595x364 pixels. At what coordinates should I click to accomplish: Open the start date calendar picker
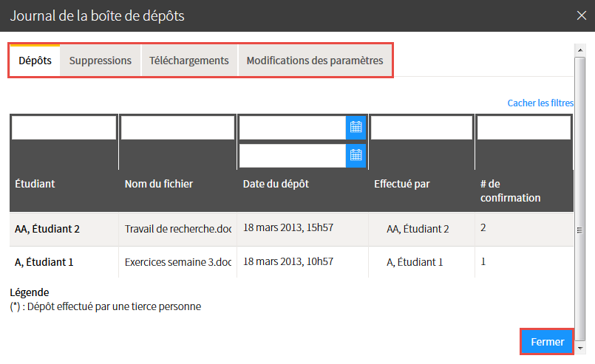tap(356, 127)
